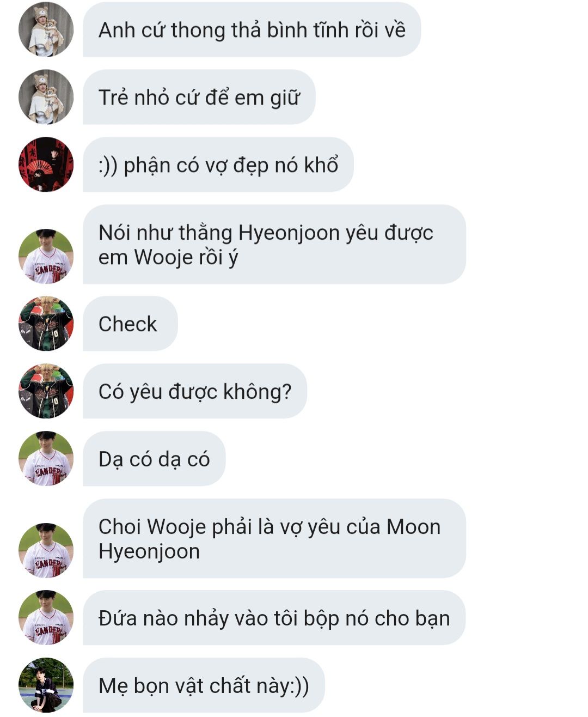Open avatar next to 'Dạ có dạ có'
The height and width of the screenshot is (717, 588).
(46, 459)
